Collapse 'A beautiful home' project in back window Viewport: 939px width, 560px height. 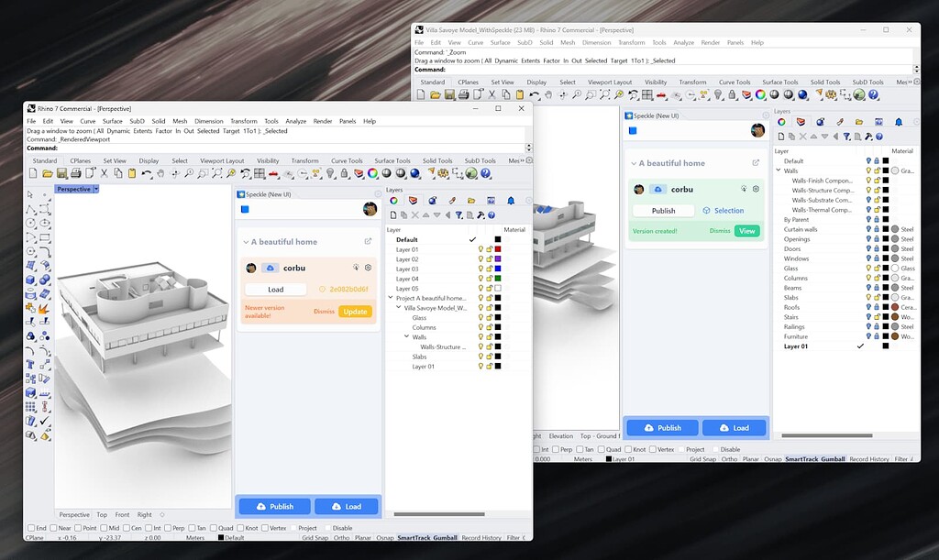tap(634, 163)
